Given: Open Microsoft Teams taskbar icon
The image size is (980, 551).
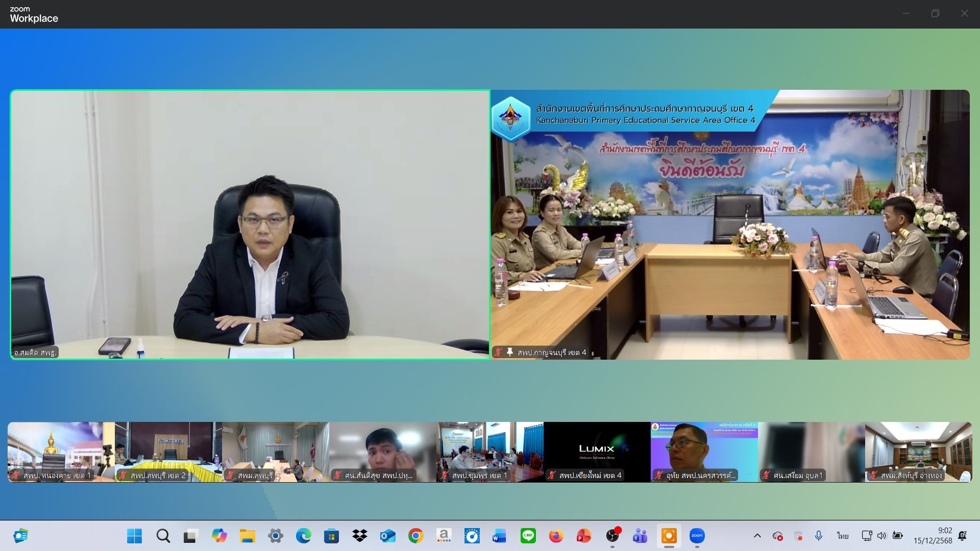Looking at the screenshot, I should coord(640,536).
